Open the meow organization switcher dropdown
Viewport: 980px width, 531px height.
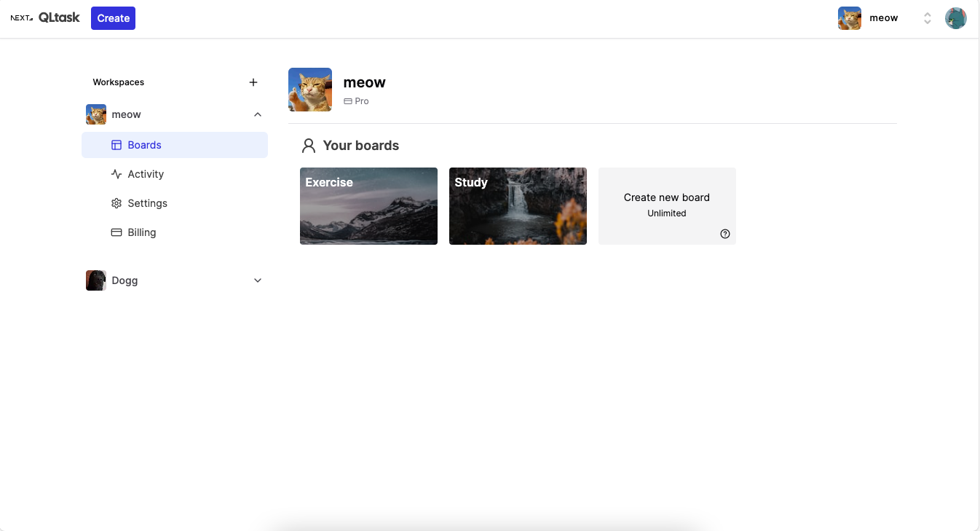tap(885, 18)
